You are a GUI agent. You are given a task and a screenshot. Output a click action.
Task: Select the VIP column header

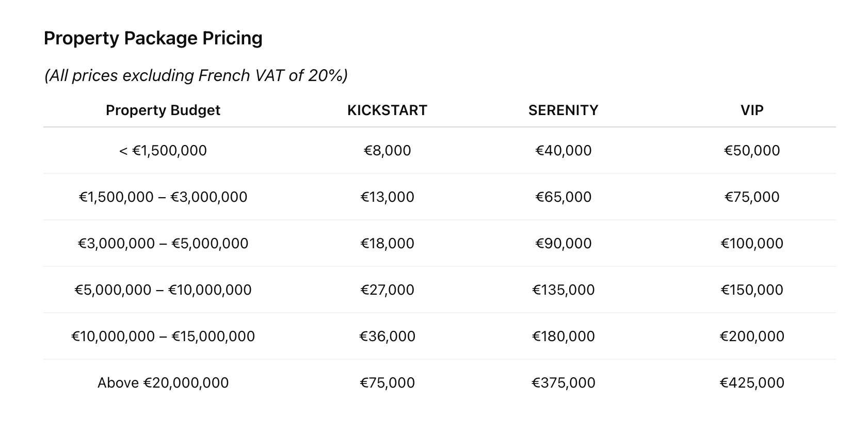point(752,110)
